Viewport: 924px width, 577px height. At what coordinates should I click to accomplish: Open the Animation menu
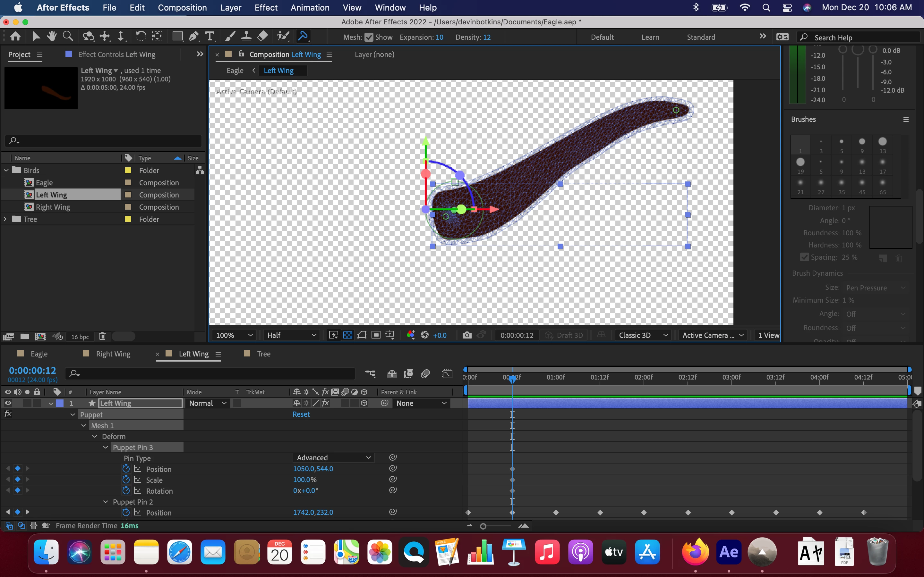[310, 8]
